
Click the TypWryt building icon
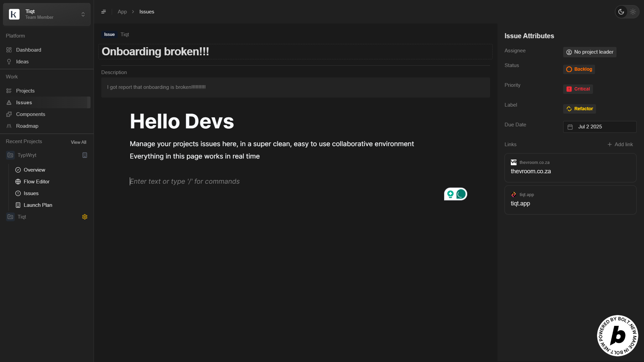[x=85, y=155]
